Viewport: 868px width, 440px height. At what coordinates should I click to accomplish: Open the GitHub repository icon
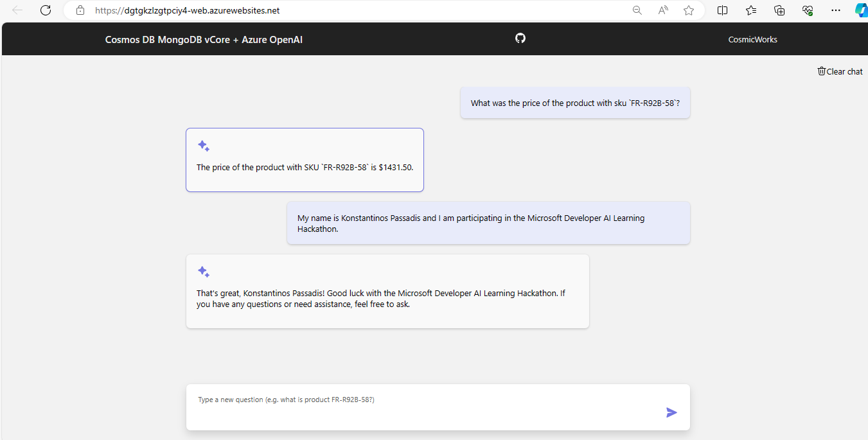tap(520, 39)
